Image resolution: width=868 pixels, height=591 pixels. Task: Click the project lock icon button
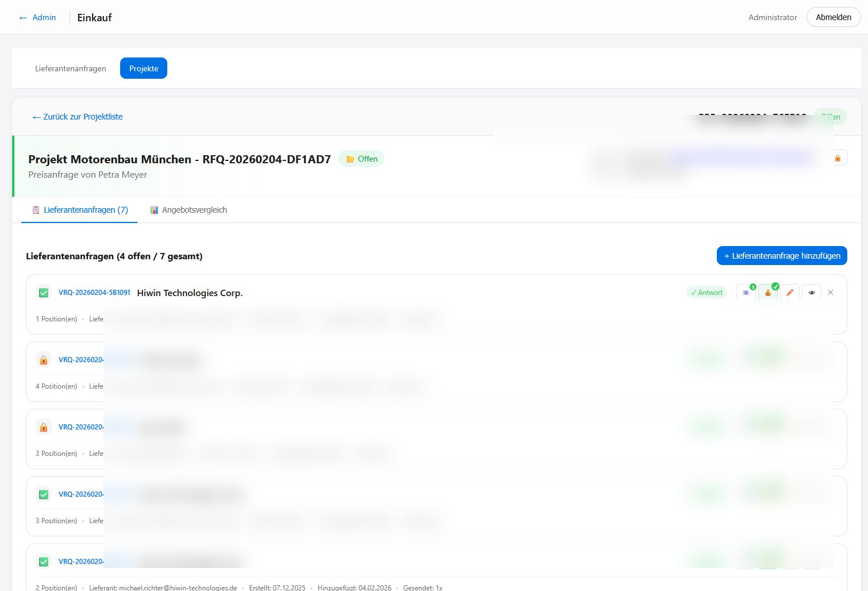(838, 158)
